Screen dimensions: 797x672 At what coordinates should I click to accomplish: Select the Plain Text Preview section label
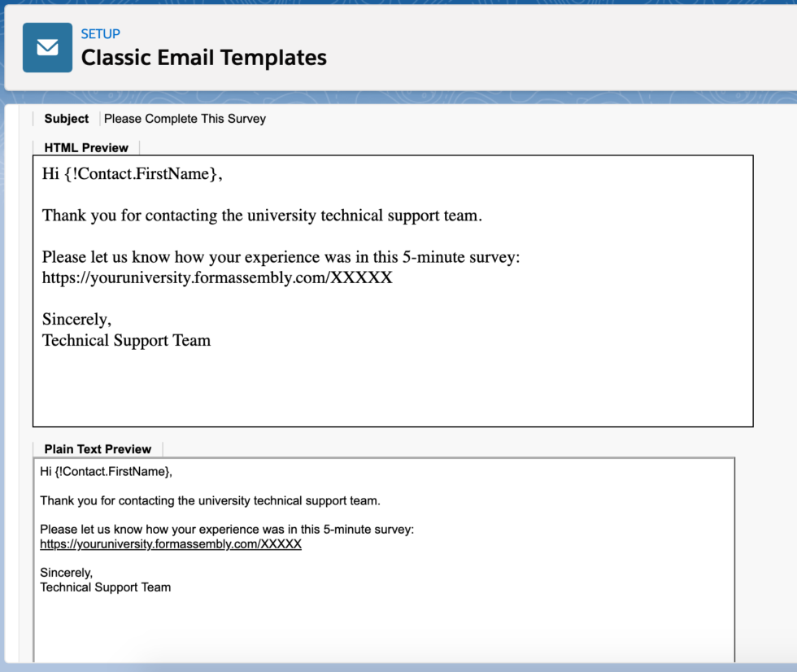98,449
